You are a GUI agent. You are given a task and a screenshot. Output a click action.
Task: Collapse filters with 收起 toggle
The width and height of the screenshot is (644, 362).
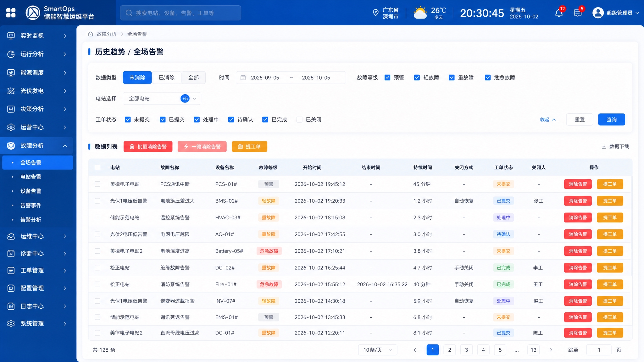548,120
